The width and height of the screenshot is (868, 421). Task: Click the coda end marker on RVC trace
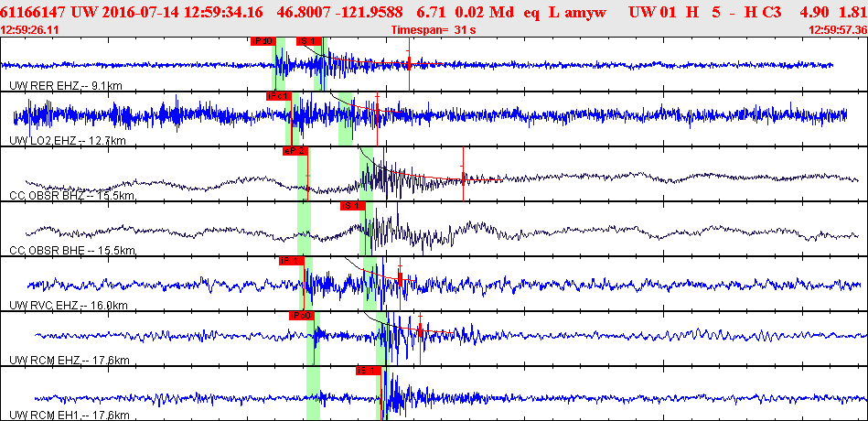click(401, 278)
